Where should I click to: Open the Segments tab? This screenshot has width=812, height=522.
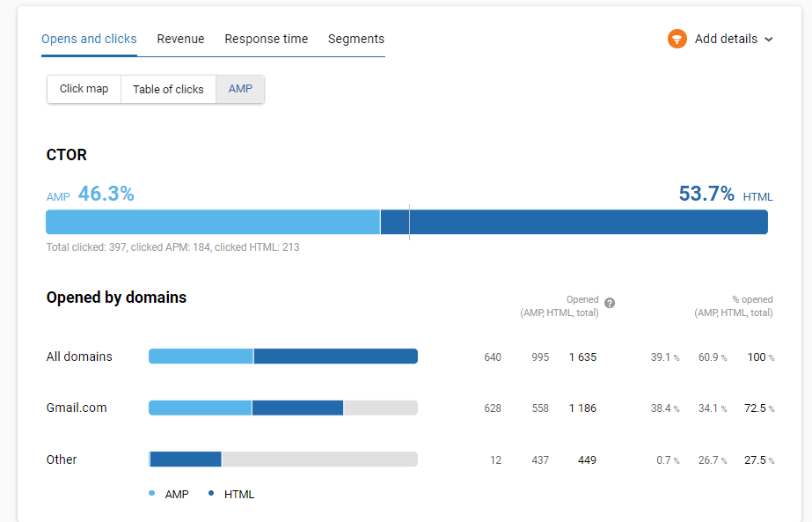coord(356,39)
